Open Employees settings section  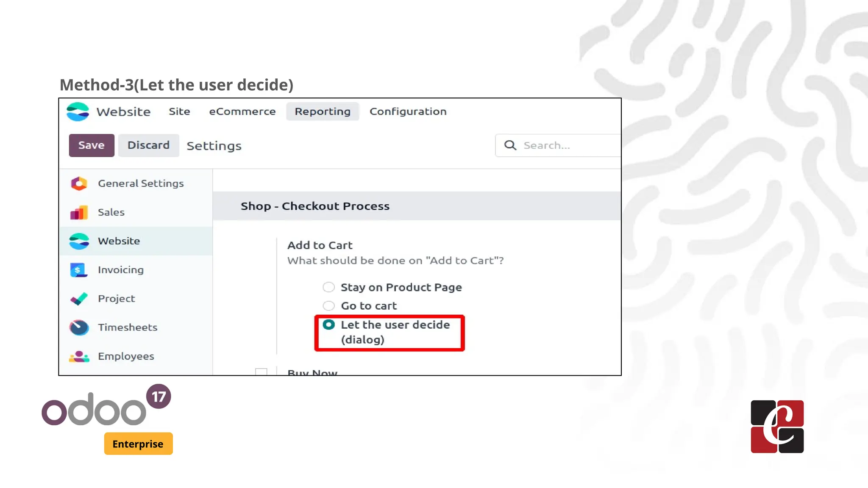(136, 356)
